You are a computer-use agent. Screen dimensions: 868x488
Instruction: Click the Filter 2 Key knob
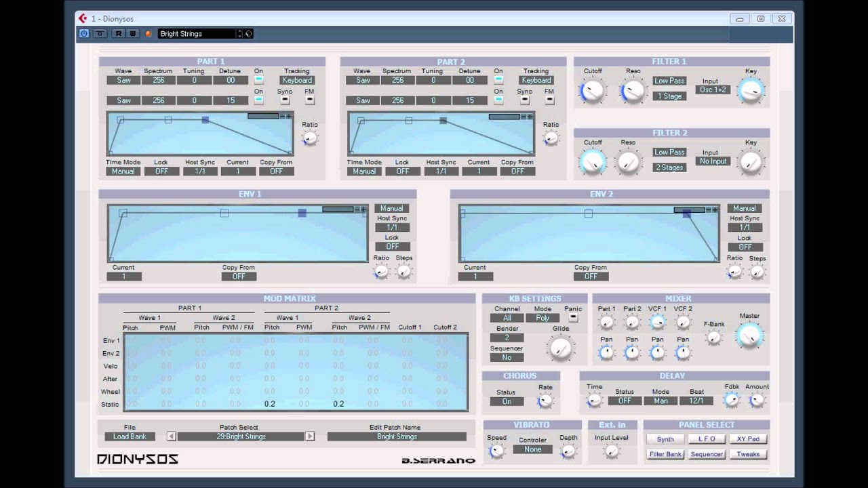tap(751, 162)
